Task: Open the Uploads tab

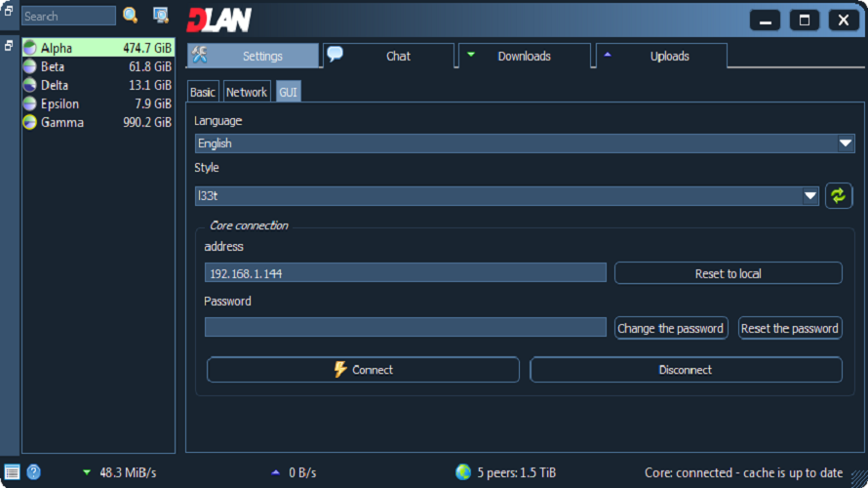Action: point(661,56)
